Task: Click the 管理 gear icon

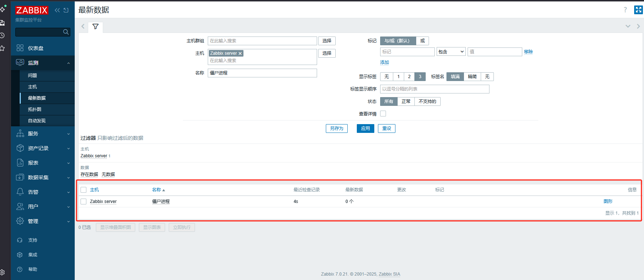Action: pyautogui.click(x=20, y=221)
